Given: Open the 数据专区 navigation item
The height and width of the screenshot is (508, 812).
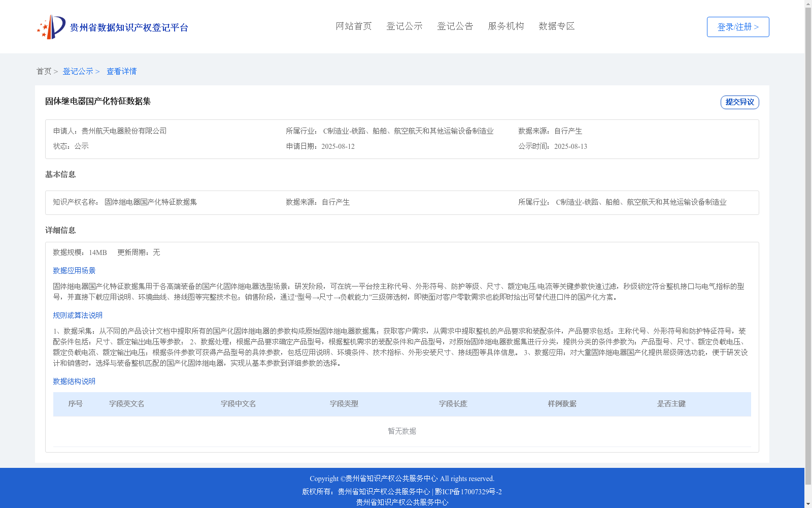Looking at the screenshot, I should coord(557,26).
